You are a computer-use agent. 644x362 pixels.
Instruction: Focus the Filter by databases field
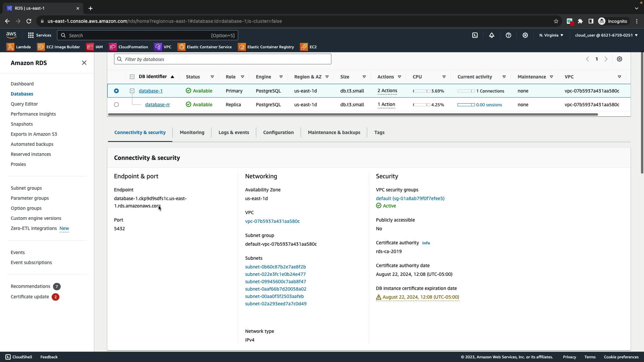pyautogui.click(x=223, y=59)
